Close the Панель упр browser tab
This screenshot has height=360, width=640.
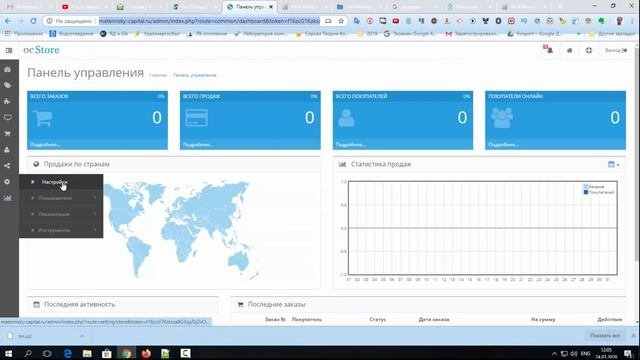[x=271, y=7]
